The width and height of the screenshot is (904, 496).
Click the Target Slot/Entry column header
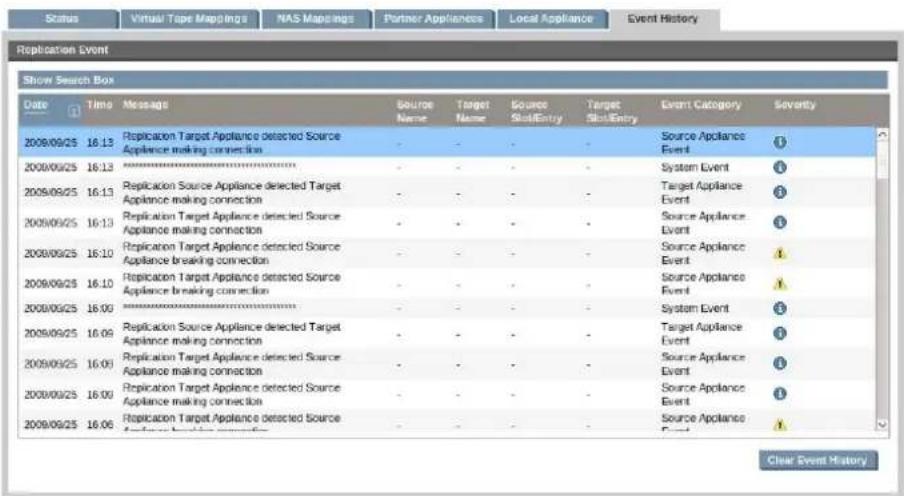tap(612, 111)
